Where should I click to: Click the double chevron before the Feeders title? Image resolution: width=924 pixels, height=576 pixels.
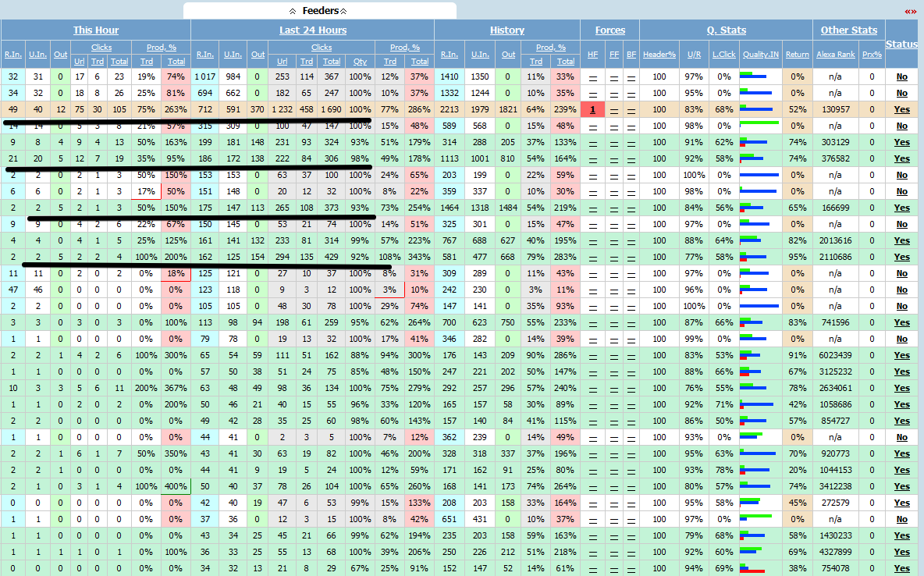pyautogui.click(x=293, y=11)
